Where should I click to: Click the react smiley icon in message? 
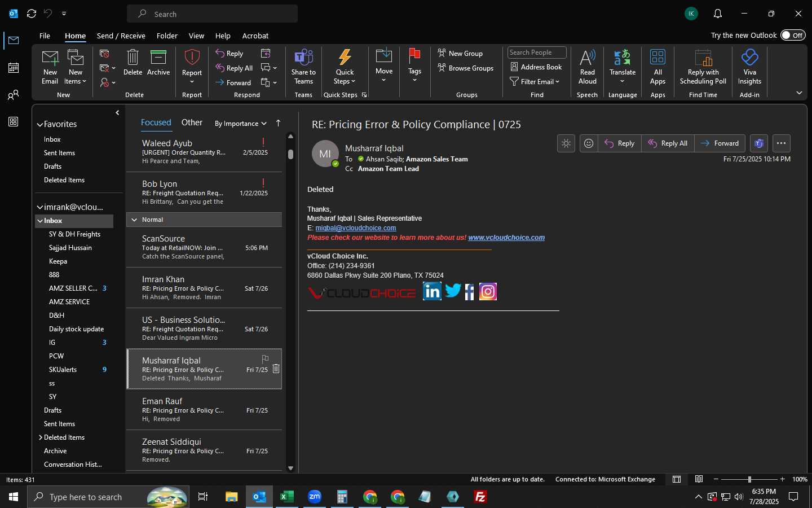(x=589, y=143)
